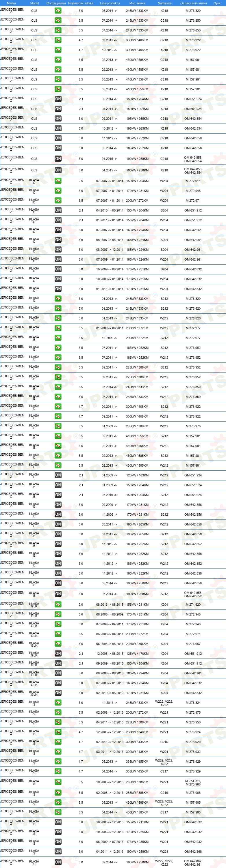Select the engine code cell M 272.911
This screenshot has height=868, width=226.
point(193,181)
